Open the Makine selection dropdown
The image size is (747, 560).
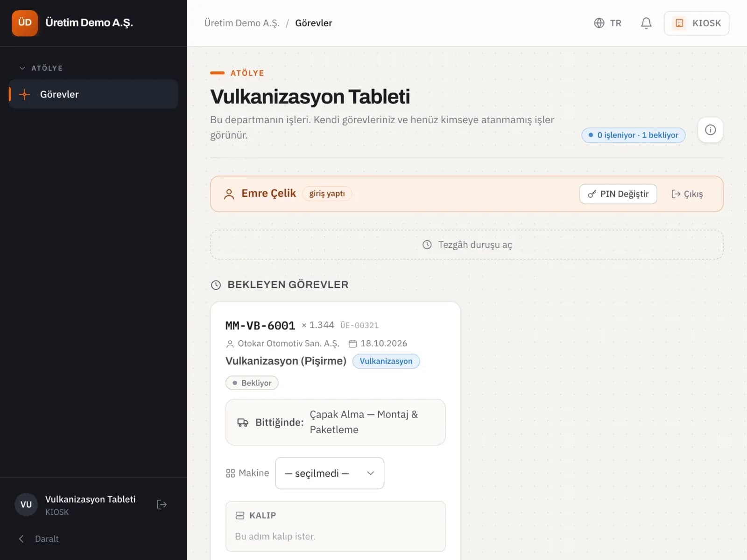click(330, 473)
